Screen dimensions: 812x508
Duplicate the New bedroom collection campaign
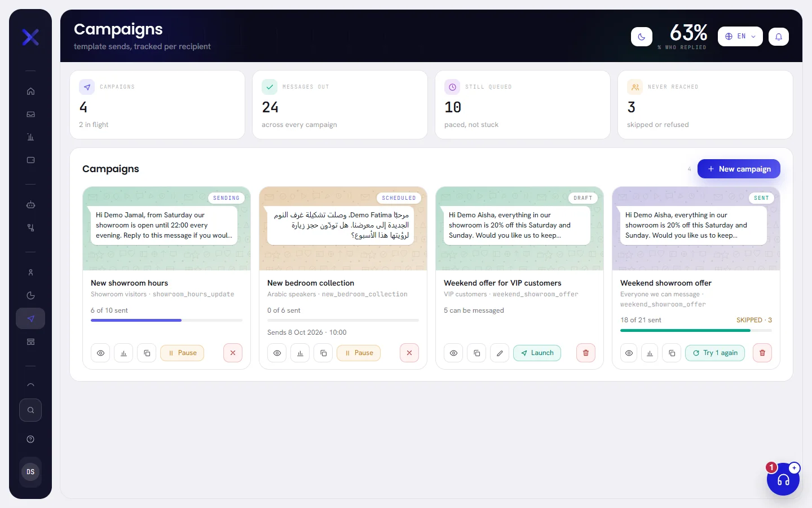click(x=323, y=353)
